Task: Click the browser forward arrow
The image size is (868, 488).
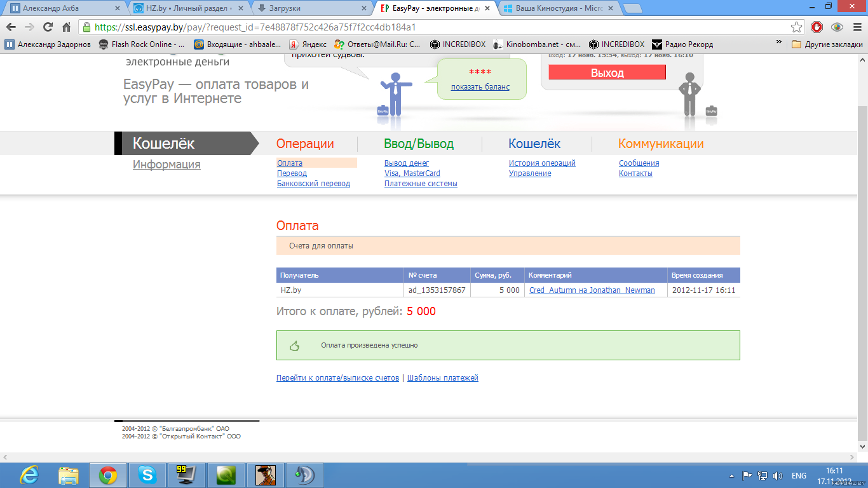Action: (29, 27)
